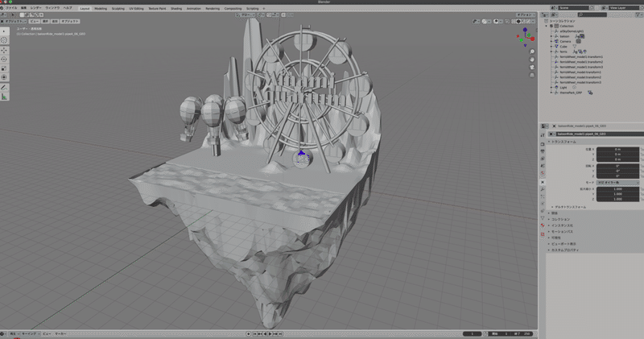The image size is (644, 339).
Task: Toggle X-ray display in viewport
Action: coord(507,22)
